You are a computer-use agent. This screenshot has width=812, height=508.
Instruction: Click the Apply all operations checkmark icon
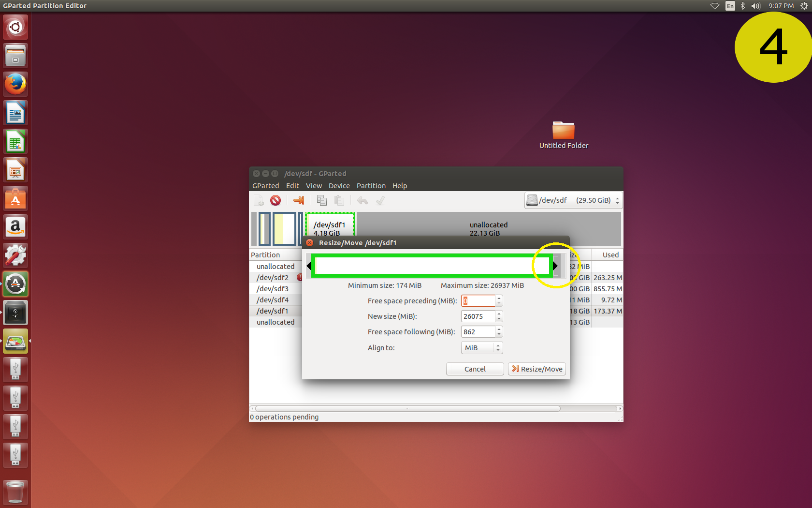coord(380,200)
